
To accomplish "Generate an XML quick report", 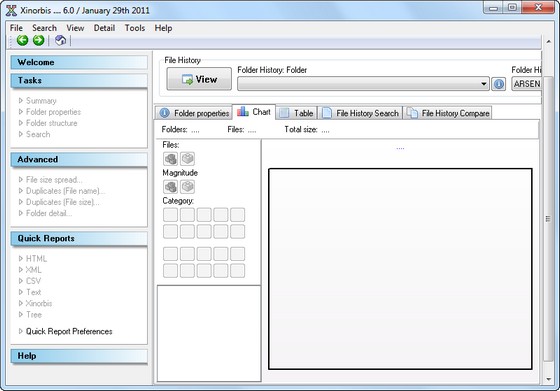I will click(30, 270).
